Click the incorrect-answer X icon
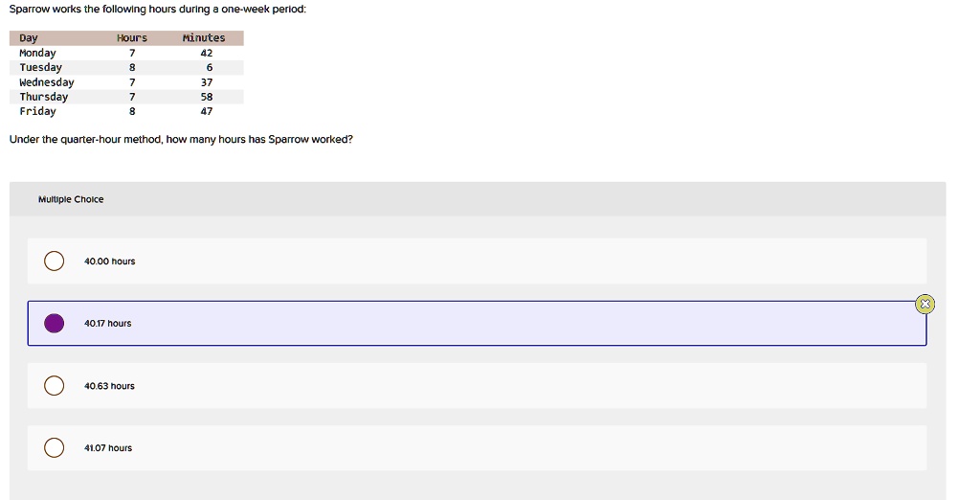The width and height of the screenshot is (980, 500). [924, 304]
